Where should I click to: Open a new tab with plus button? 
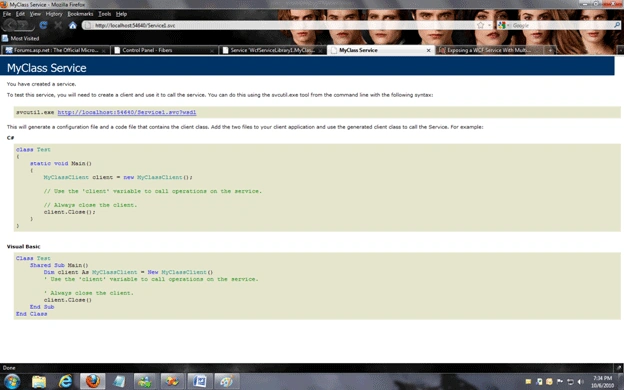click(x=550, y=50)
